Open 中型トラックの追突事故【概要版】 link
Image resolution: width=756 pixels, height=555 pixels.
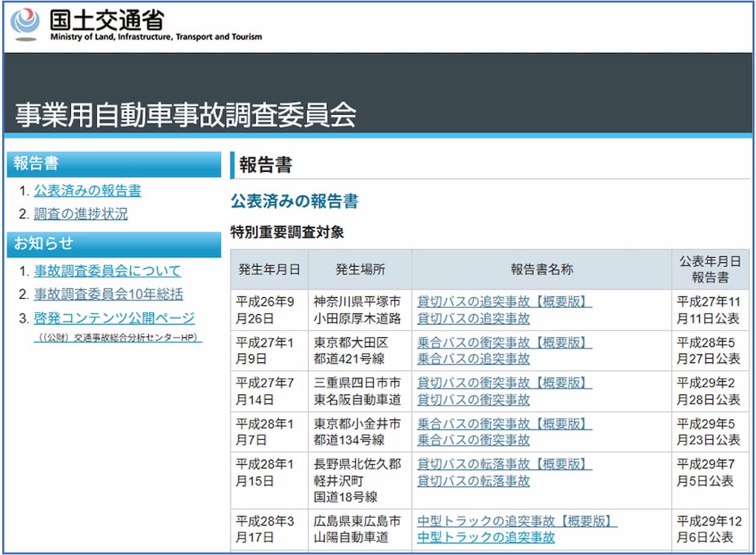tap(517, 521)
